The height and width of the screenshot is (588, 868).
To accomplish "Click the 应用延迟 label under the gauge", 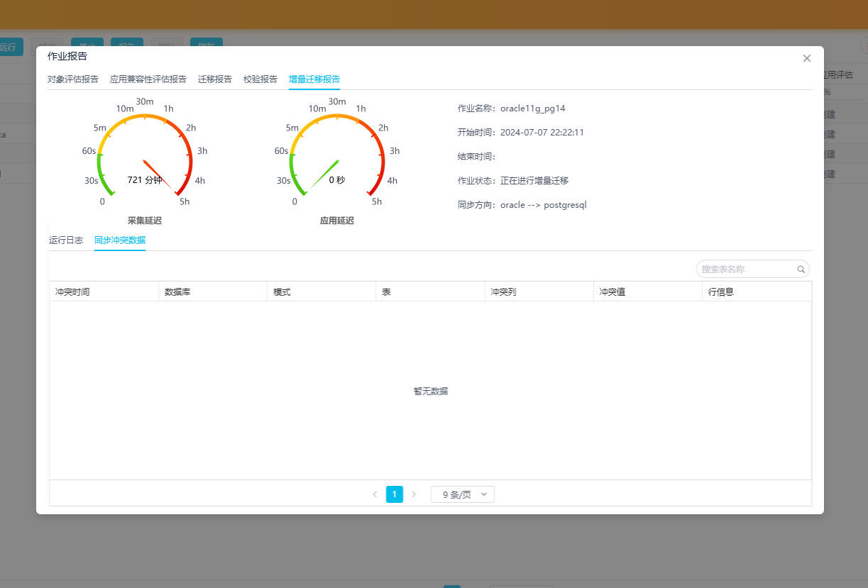I will point(337,221).
